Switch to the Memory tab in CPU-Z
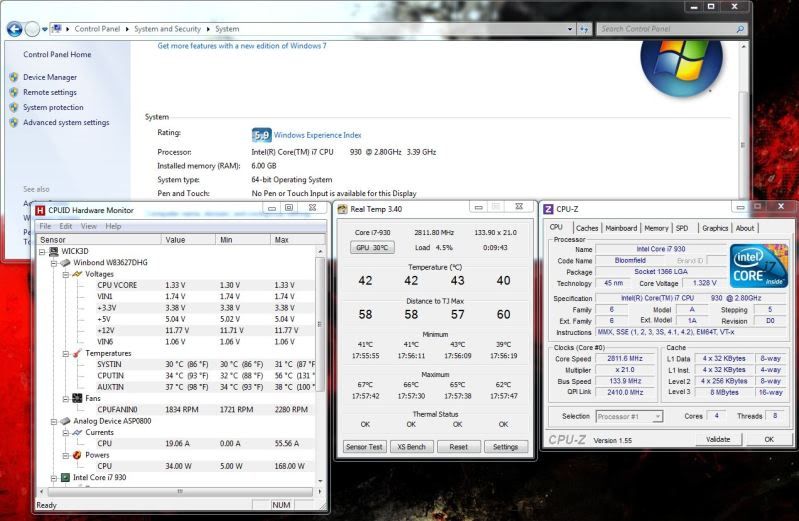Viewport: 799px width, 521px height. pos(656,228)
